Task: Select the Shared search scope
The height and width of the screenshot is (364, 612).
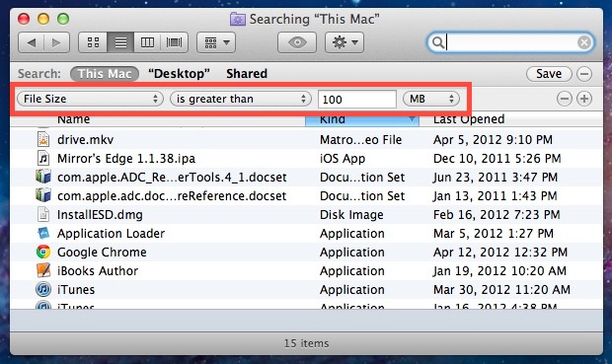Action: (247, 74)
